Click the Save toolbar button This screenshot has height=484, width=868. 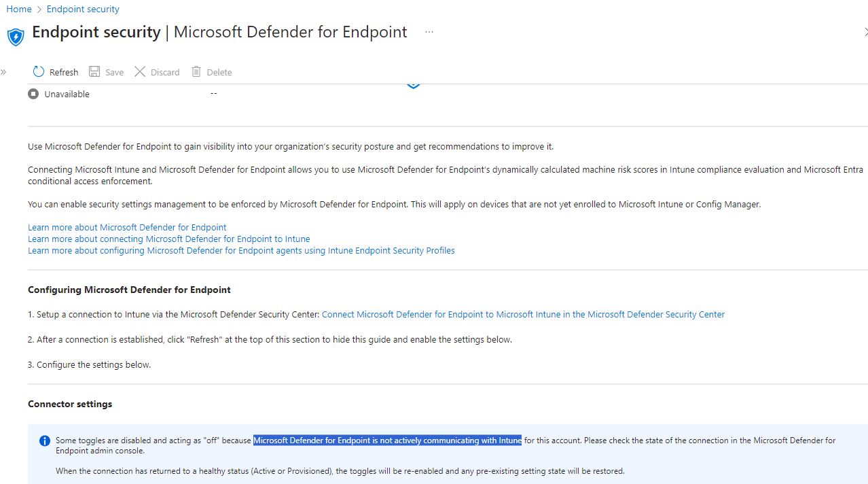(107, 72)
